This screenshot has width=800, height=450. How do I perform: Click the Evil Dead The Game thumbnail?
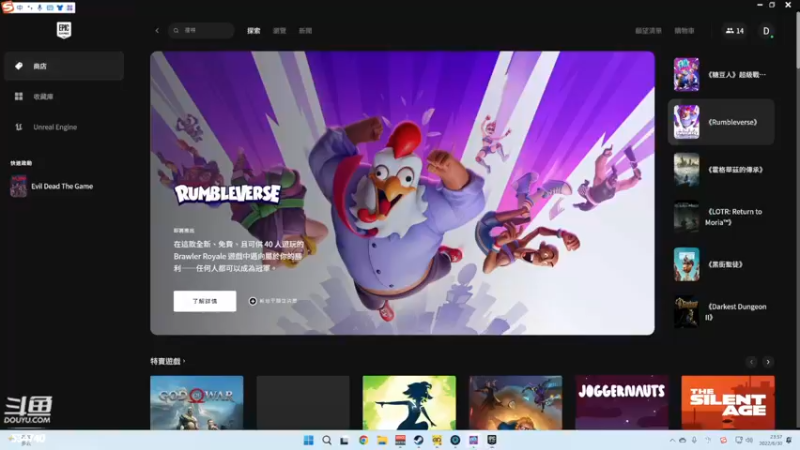click(x=18, y=186)
